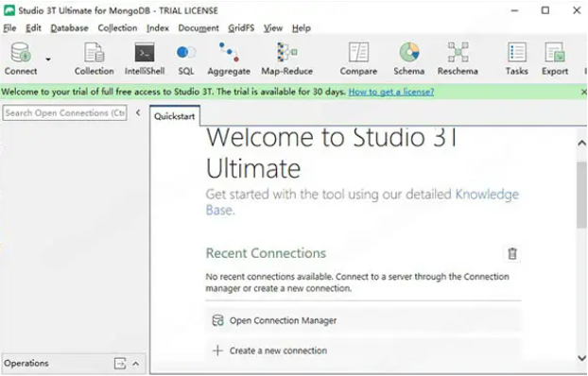Image resolution: width=588 pixels, height=376 pixels.
Task: Follow the 'How to get a license?' link
Action: point(391,92)
